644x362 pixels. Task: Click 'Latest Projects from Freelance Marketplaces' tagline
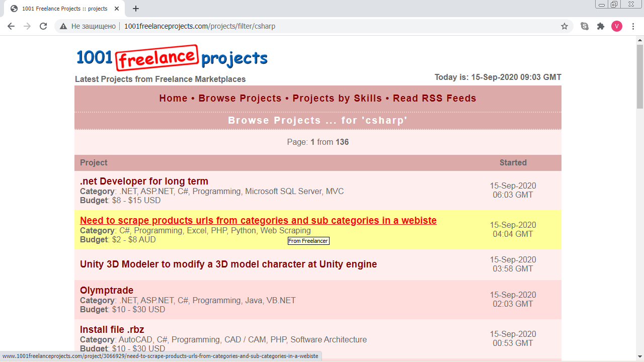coord(160,79)
